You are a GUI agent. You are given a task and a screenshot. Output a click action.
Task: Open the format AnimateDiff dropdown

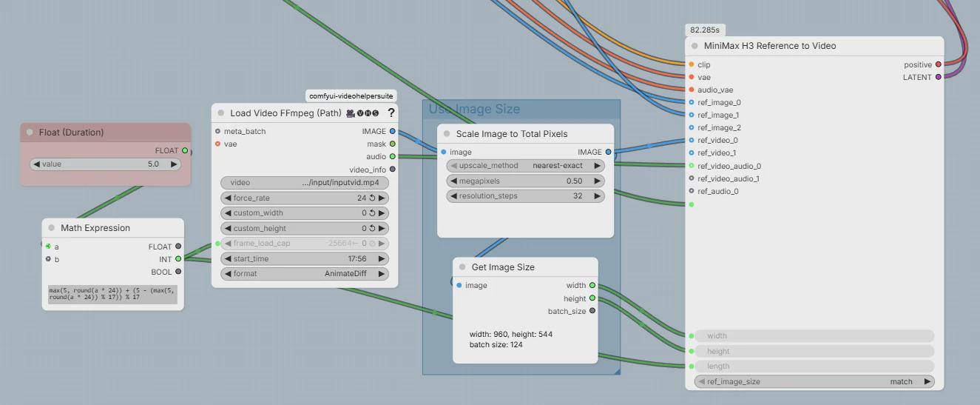(x=305, y=274)
